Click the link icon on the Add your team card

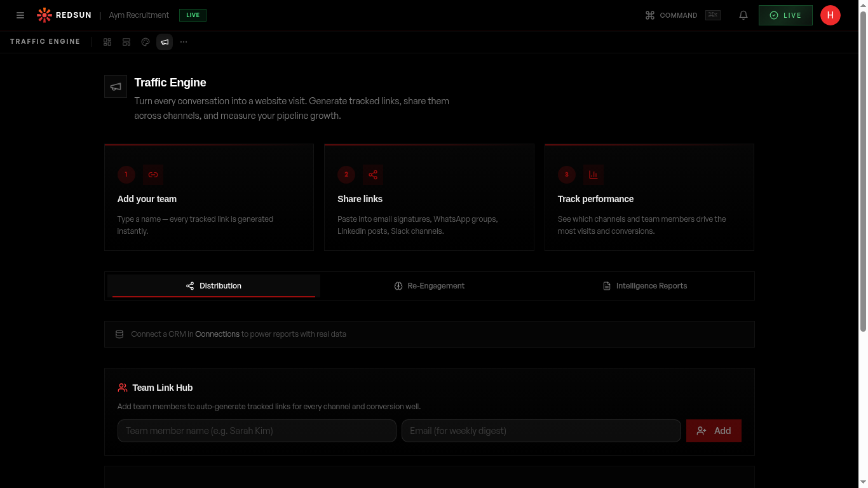point(153,175)
